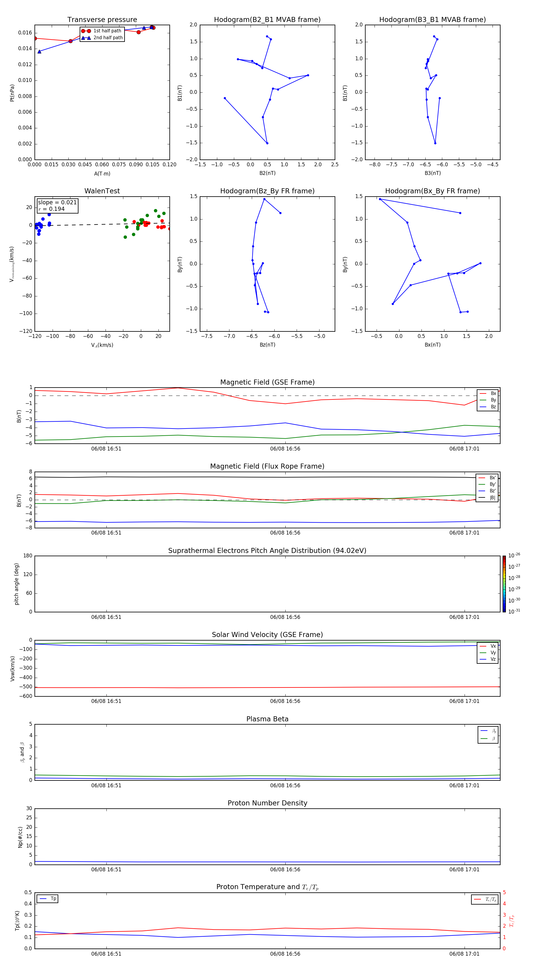Click the "Magnetic Field (Flux Rope Frame)" title
This screenshot has height=980, width=535.
(267, 466)
